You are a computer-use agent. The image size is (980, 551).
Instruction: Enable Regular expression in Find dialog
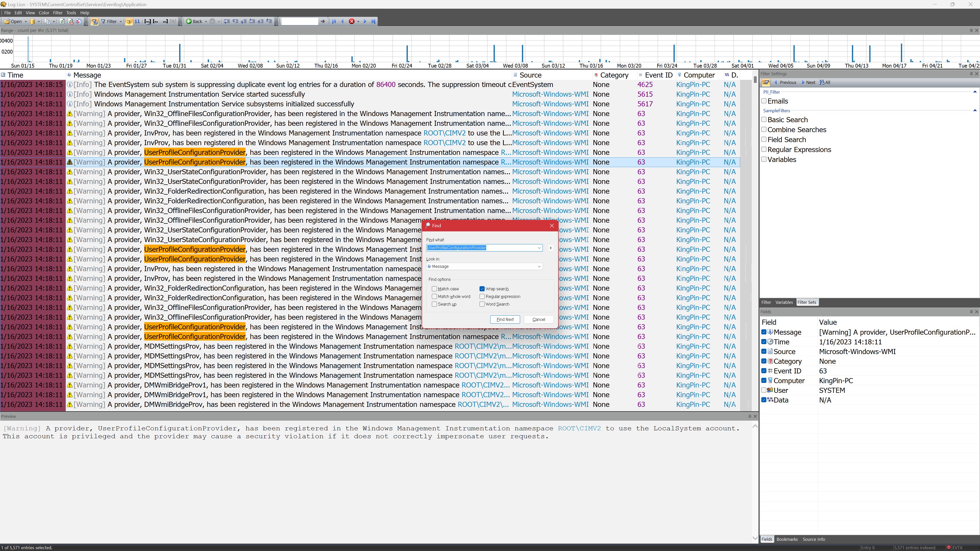tap(482, 297)
